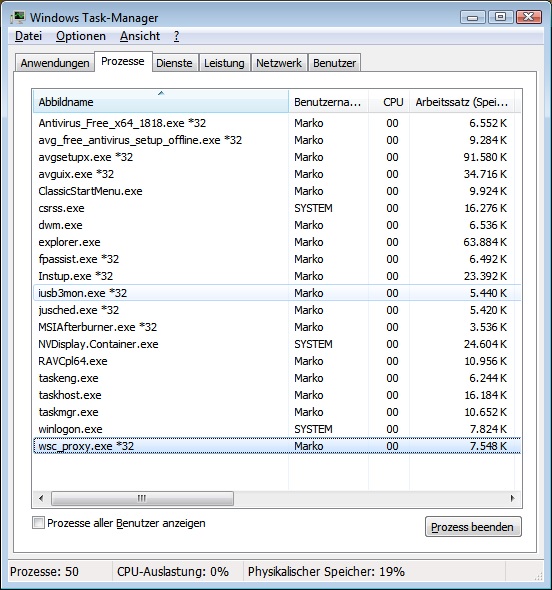
Task: Switch to the Prozesse tab
Action: click(123, 61)
